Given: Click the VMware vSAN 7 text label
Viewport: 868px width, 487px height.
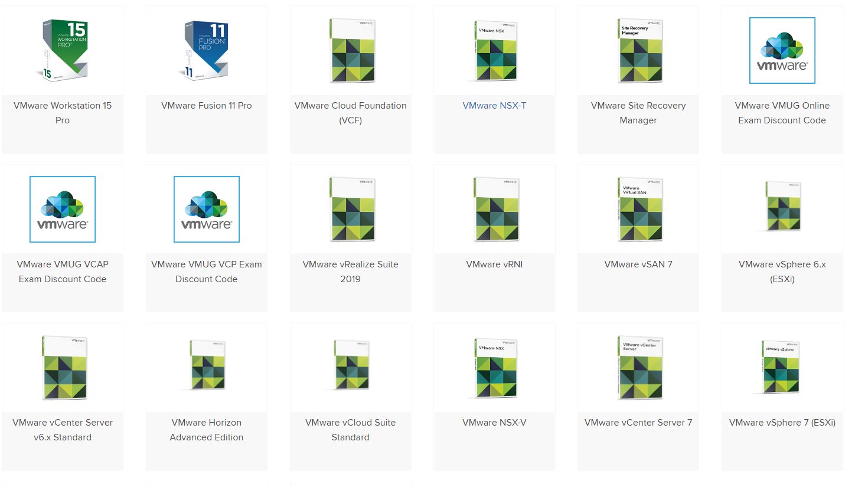Looking at the screenshot, I should pos(638,264).
